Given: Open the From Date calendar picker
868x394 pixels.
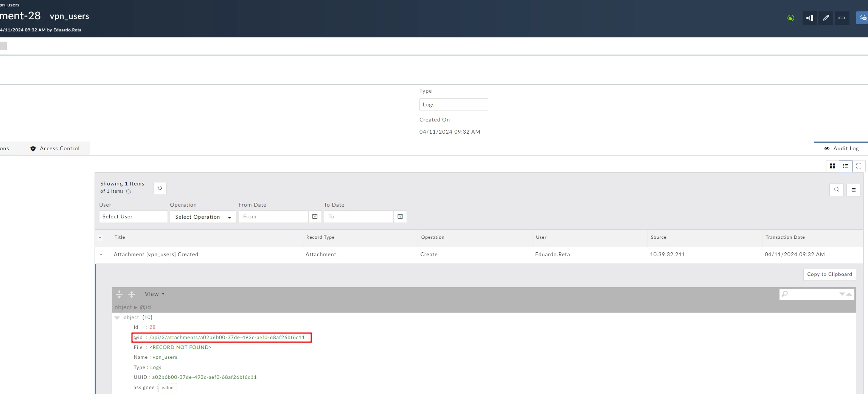Looking at the screenshot, I should tap(315, 216).
